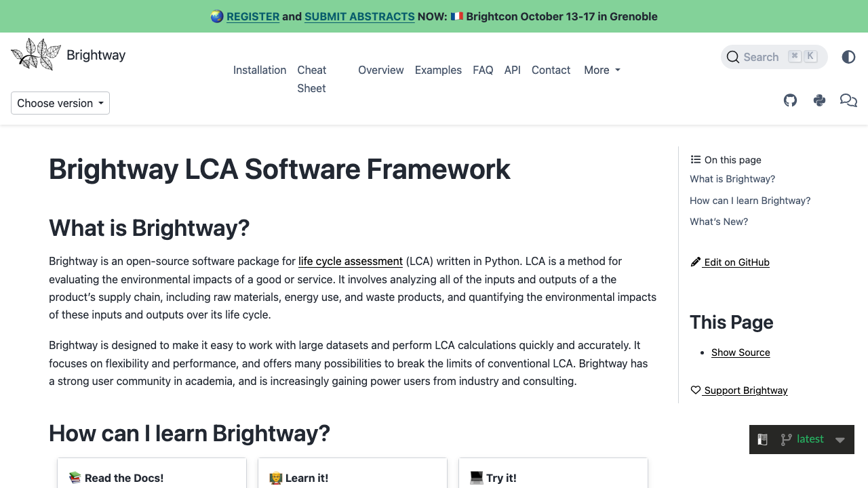Viewport: 868px width, 488px height.
Task: Open the Cheat Sheet page
Action: (x=311, y=79)
